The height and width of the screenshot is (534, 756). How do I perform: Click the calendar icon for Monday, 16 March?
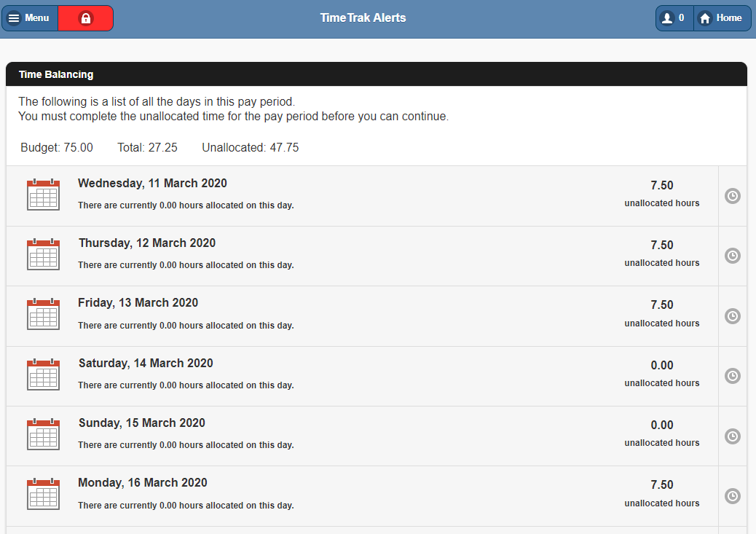coord(44,495)
